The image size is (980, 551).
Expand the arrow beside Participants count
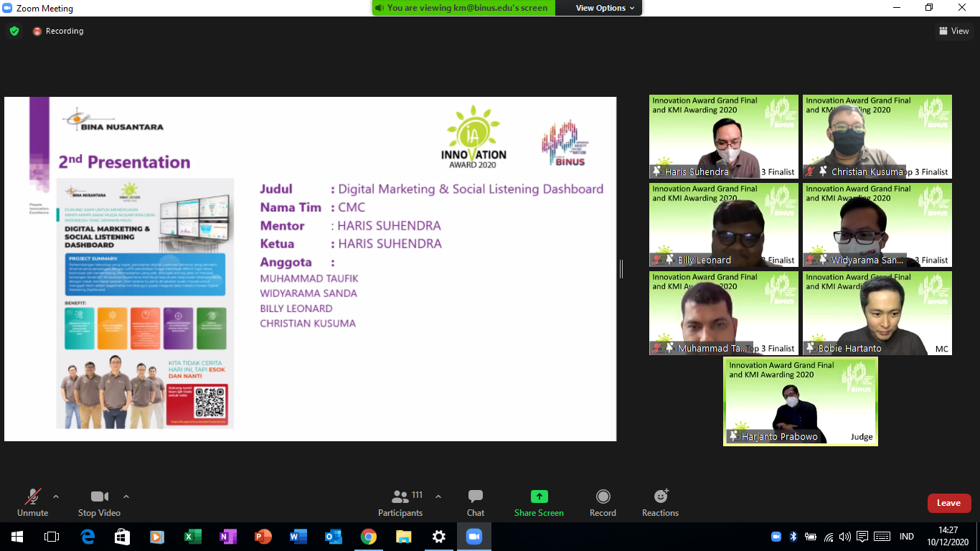438,496
